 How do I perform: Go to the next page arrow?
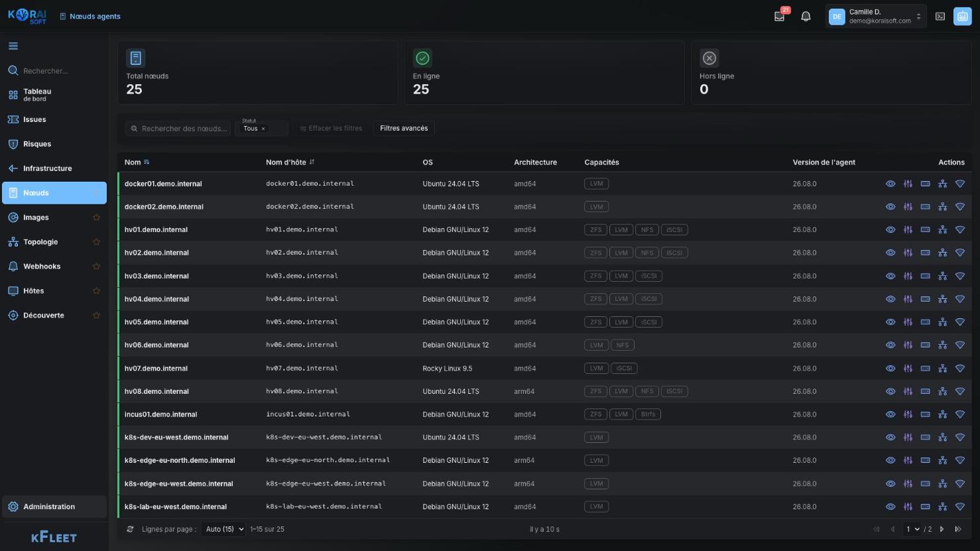pos(942,529)
